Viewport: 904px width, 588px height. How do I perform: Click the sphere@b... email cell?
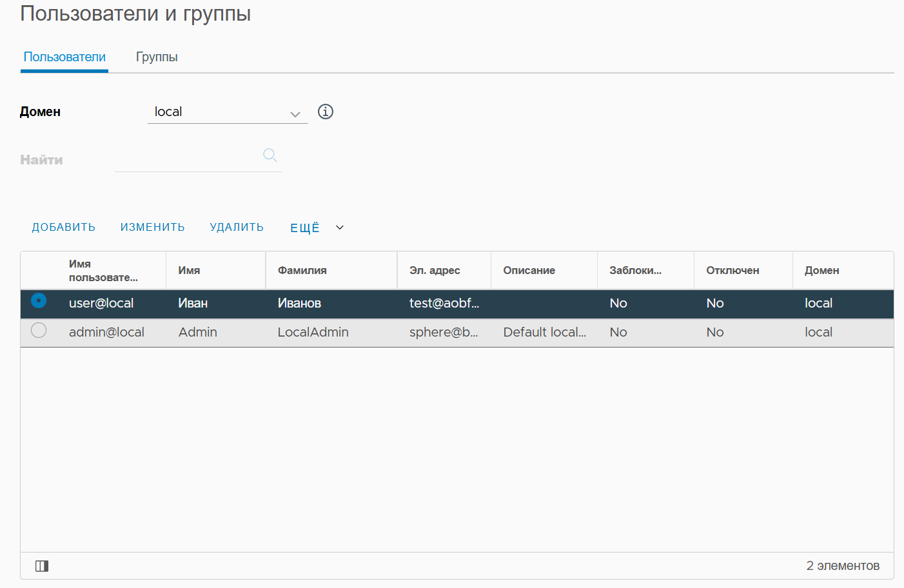pyautogui.click(x=444, y=332)
